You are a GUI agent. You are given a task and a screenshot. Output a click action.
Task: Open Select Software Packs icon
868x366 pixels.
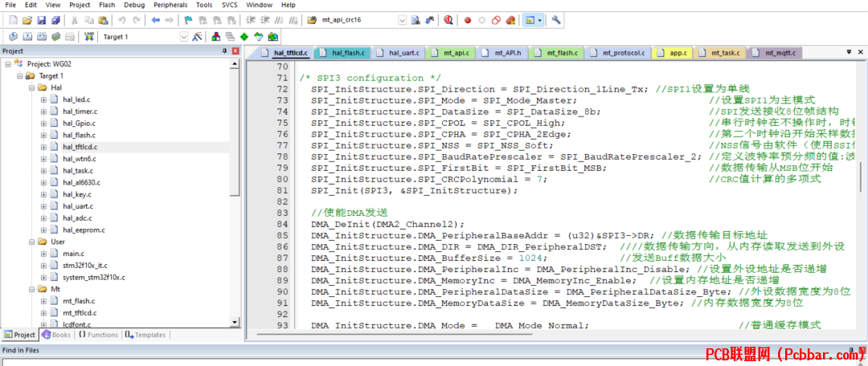pyautogui.click(x=258, y=37)
